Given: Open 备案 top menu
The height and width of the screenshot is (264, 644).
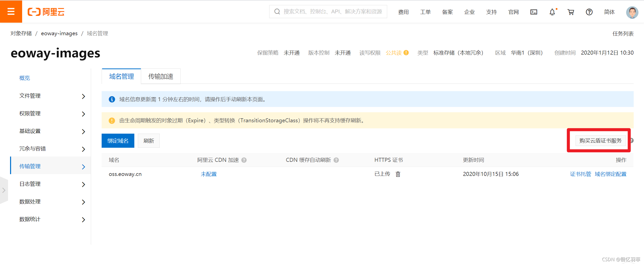Looking at the screenshot, I should coord(447,12).
